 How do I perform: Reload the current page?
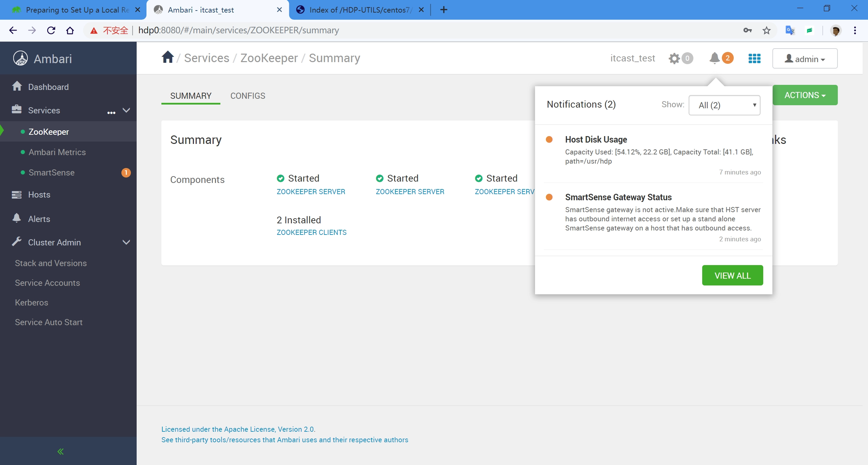[51, 30]
